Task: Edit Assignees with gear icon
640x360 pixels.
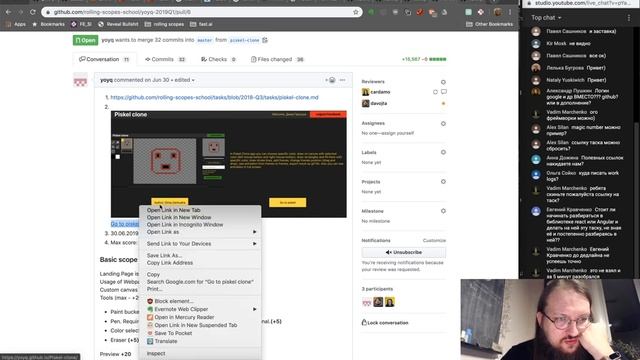Action: tap(443, 123)
